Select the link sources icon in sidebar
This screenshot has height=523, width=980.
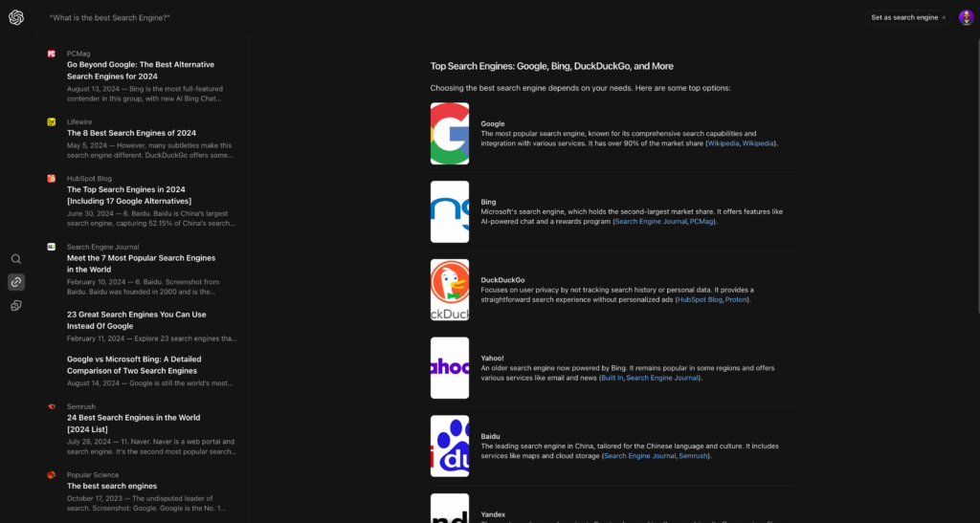coord(16,282)
